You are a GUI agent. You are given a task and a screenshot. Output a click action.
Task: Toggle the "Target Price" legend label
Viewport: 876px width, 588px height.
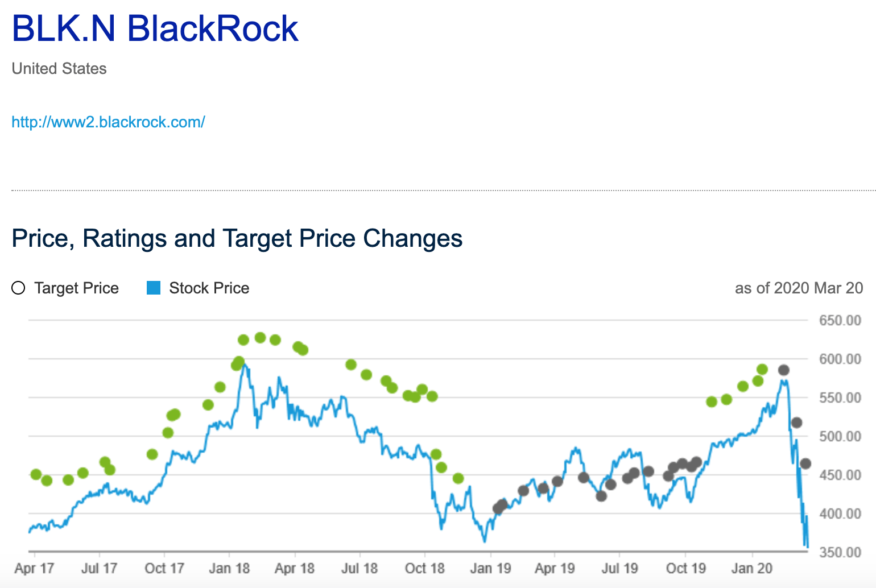pyautogui.click(x=76, y=288)
